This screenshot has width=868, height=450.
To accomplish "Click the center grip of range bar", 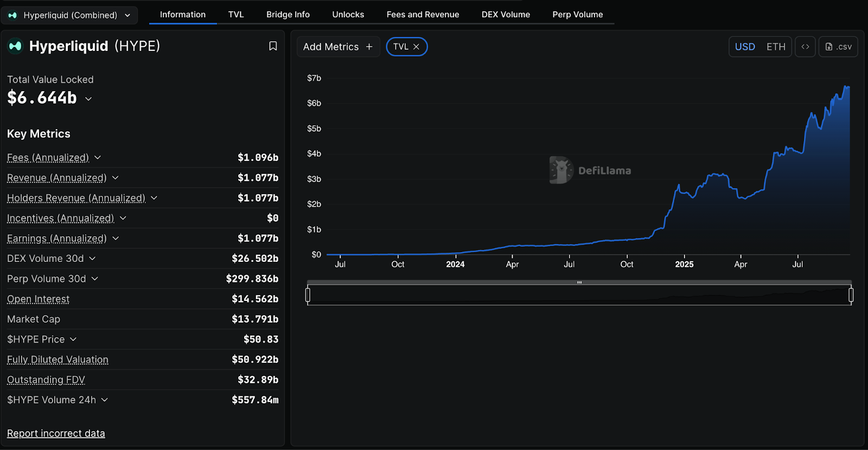I will click(x=579, y=282).
